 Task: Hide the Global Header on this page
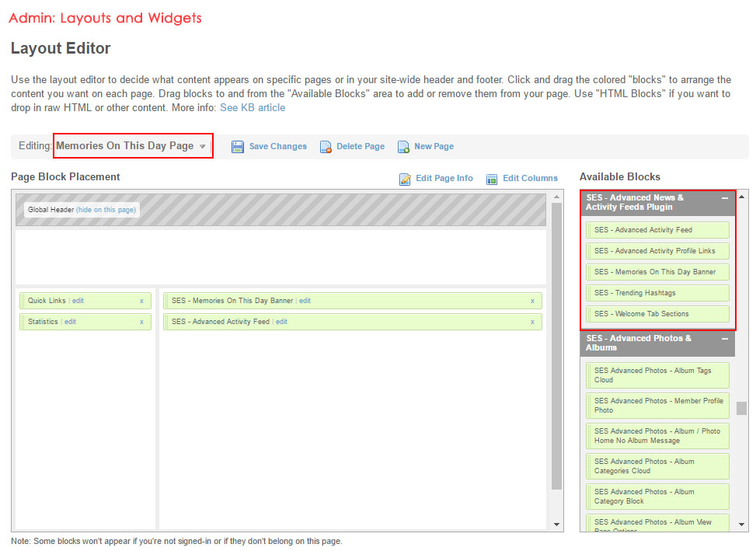pos(106,210)
